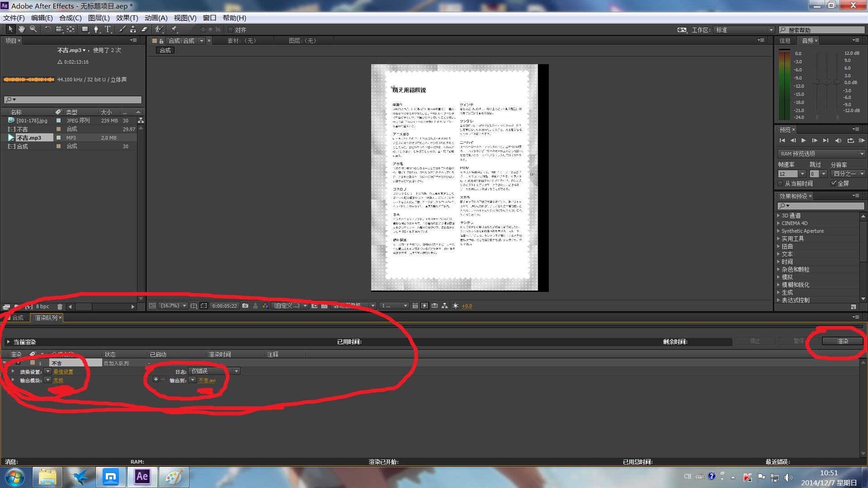Select the Pen tool

pos(96,29)
